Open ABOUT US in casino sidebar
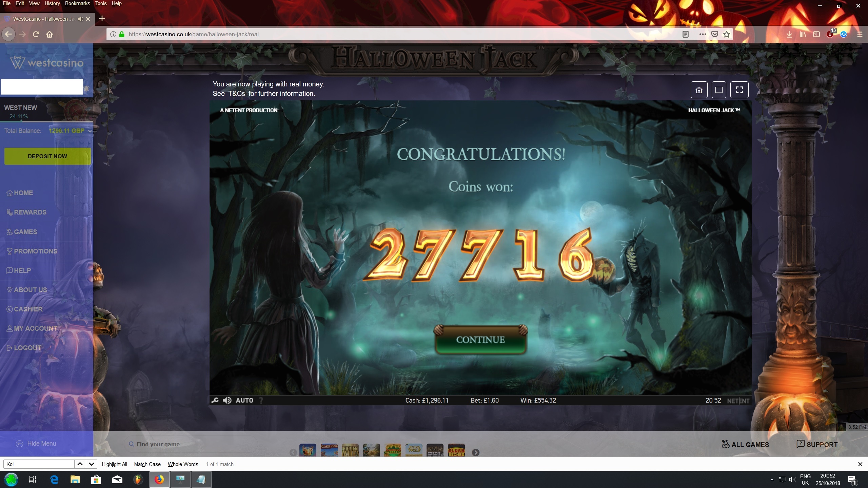The image size is (868, 488). click(x=27, y=290)
